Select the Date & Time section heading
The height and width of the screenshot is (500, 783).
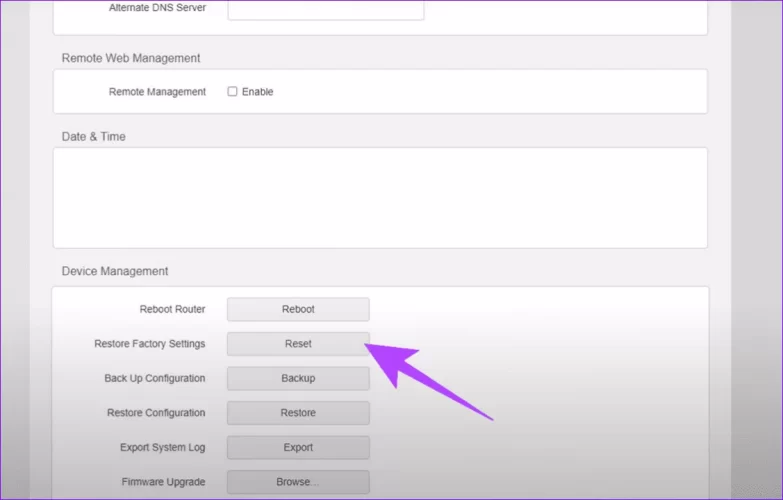coord(94,137)
